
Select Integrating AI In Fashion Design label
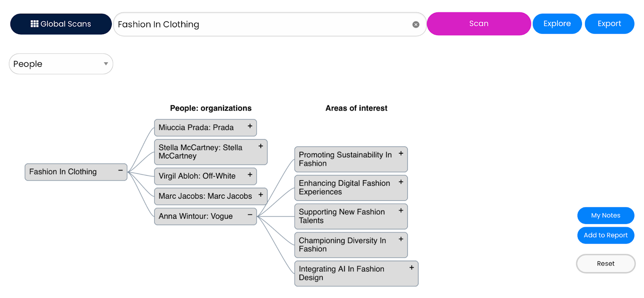click(341, 273)
